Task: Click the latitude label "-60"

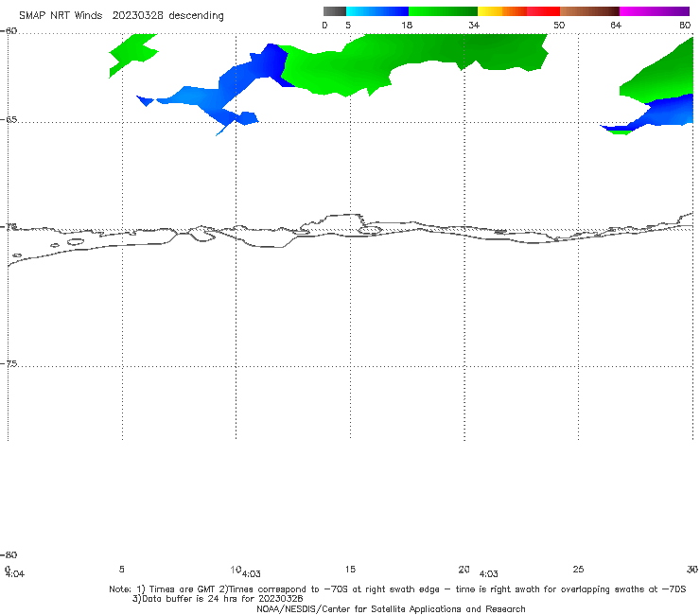Action: coord(9,31)
